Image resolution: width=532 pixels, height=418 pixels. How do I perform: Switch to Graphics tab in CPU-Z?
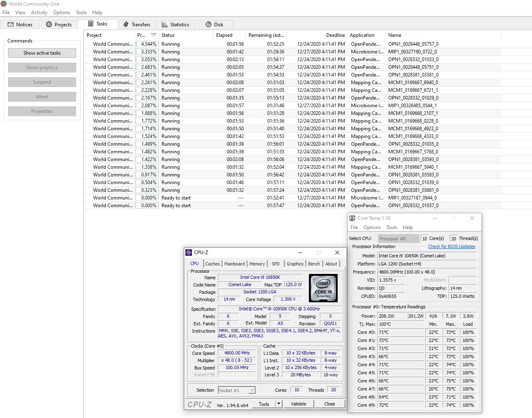(295, 264)
